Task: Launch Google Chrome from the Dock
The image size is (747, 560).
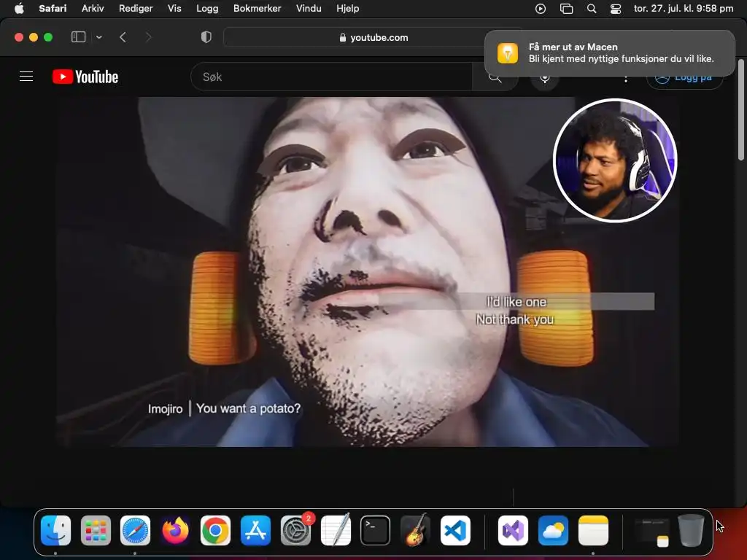Action: [215, 530]
